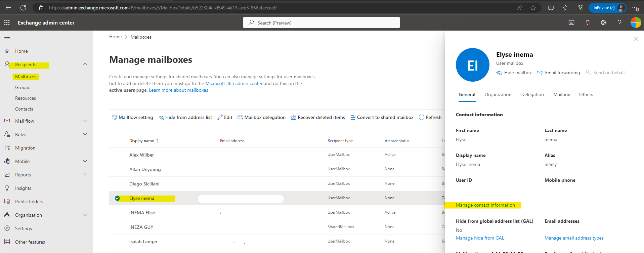
Task: Open Groups under Recipients
Action: pyautogui.click(x=23, y=87)
